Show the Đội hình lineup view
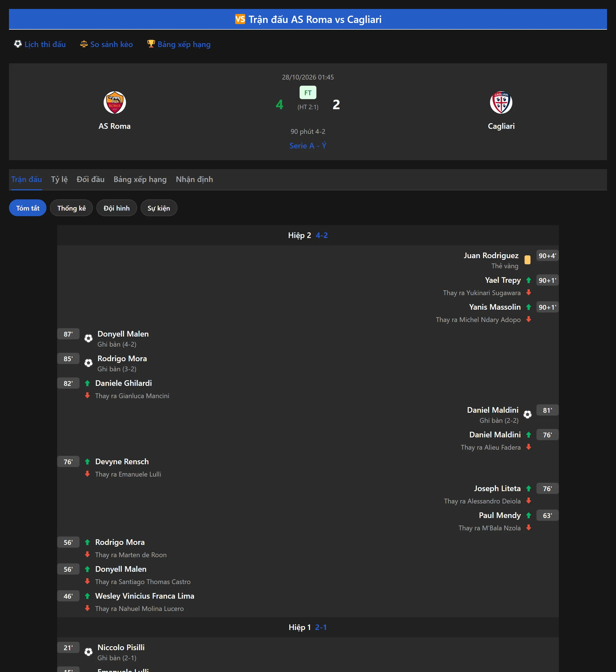Screen dimensions: 616x672 pyautogui.click(x=117, y=208)
